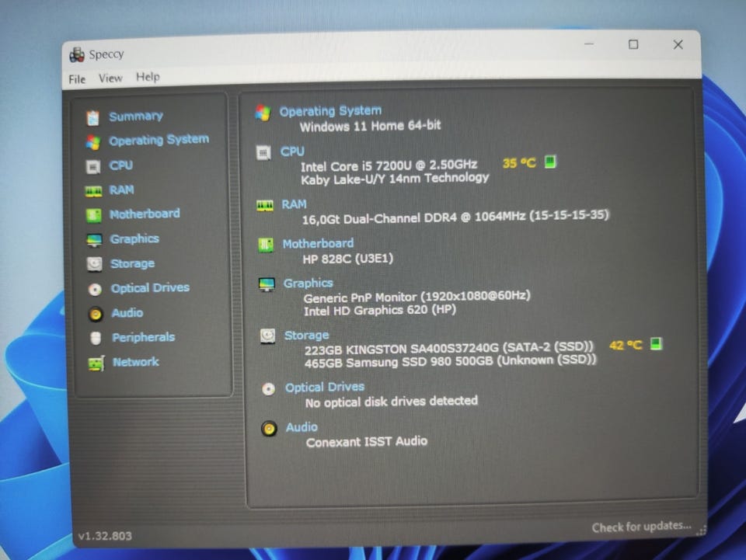Select the Optical Drives disc icon in sidebar

pyautogui.click(x=95, y=289)
